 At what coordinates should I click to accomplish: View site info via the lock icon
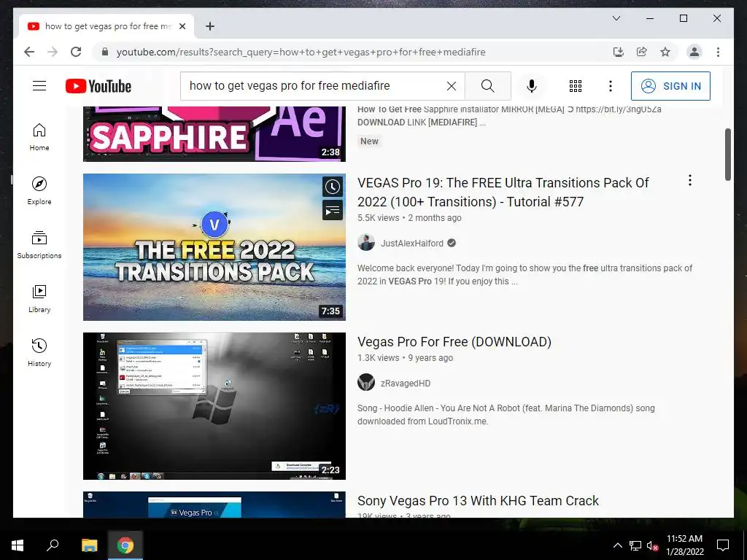click(105, 52)
